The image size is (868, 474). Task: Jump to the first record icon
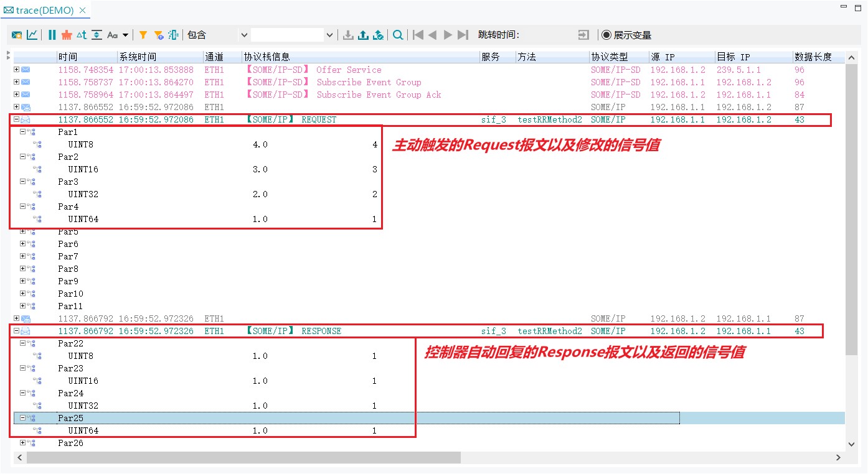[418, 35]
